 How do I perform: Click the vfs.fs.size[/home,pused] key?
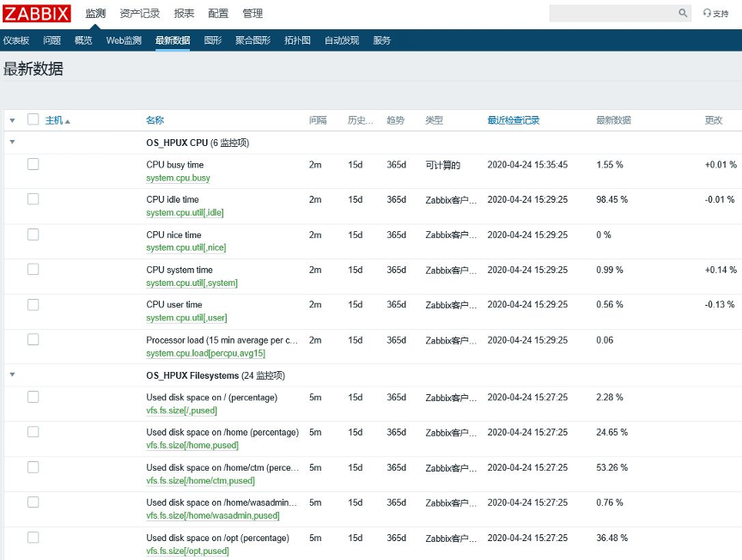click(x=192, y=446)
